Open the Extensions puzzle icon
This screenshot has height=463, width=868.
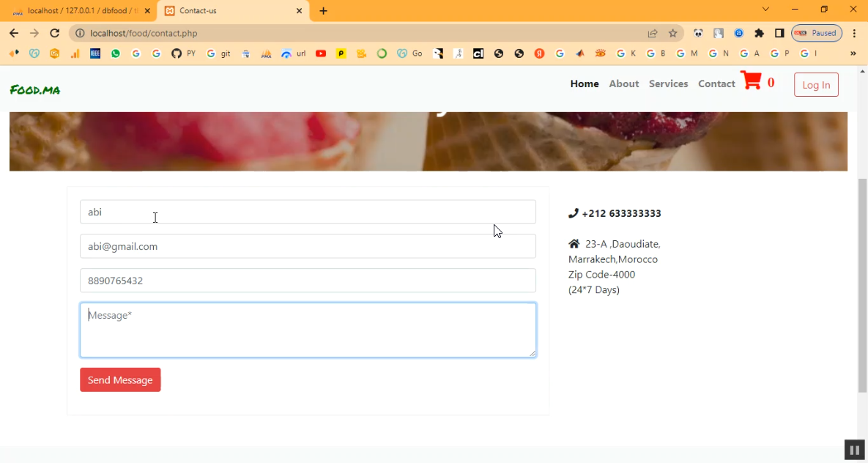pos(759,33)
